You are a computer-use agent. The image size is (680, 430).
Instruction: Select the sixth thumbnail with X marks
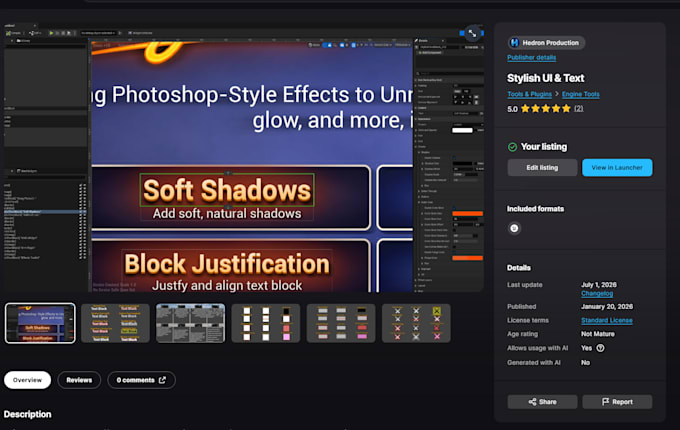416,323
